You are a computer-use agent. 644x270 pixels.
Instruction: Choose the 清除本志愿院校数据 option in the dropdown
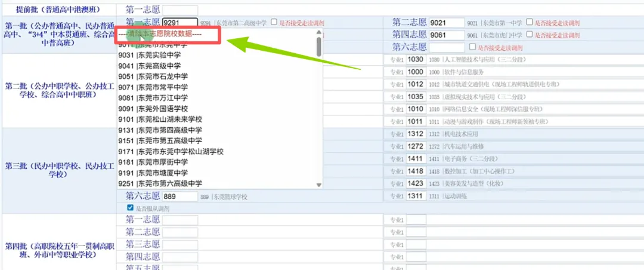pyautogui.click(x=160, y=34)
